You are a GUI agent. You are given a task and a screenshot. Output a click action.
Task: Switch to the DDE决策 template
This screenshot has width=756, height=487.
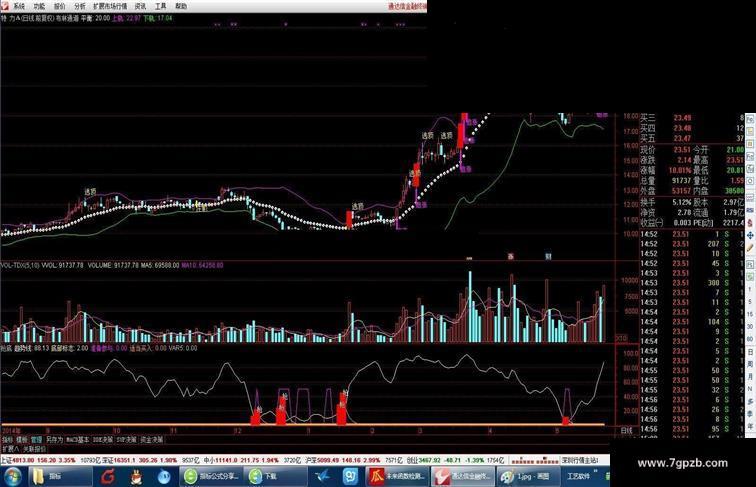pos(103,440)
